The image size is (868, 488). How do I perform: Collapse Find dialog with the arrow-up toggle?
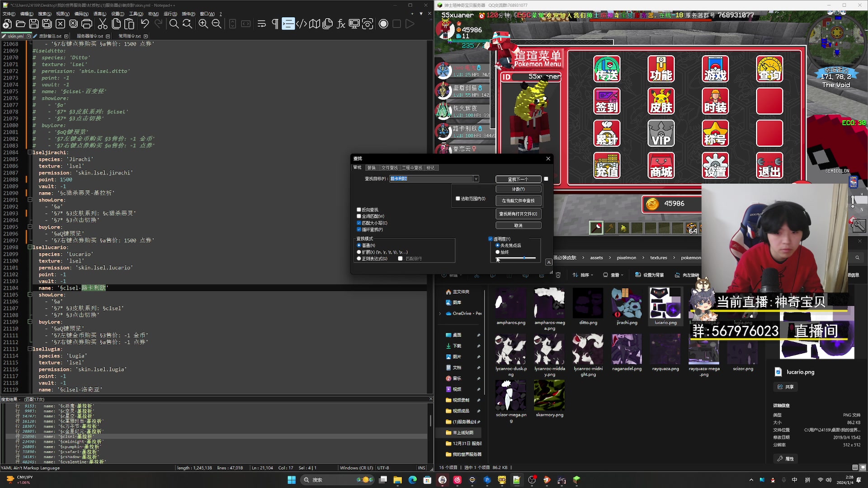tap(548, 262)
